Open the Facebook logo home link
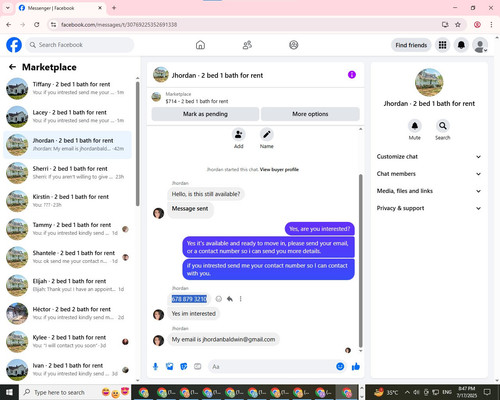Image resolution: width=500 pixels, height=400 pixels. click(14, 45)
